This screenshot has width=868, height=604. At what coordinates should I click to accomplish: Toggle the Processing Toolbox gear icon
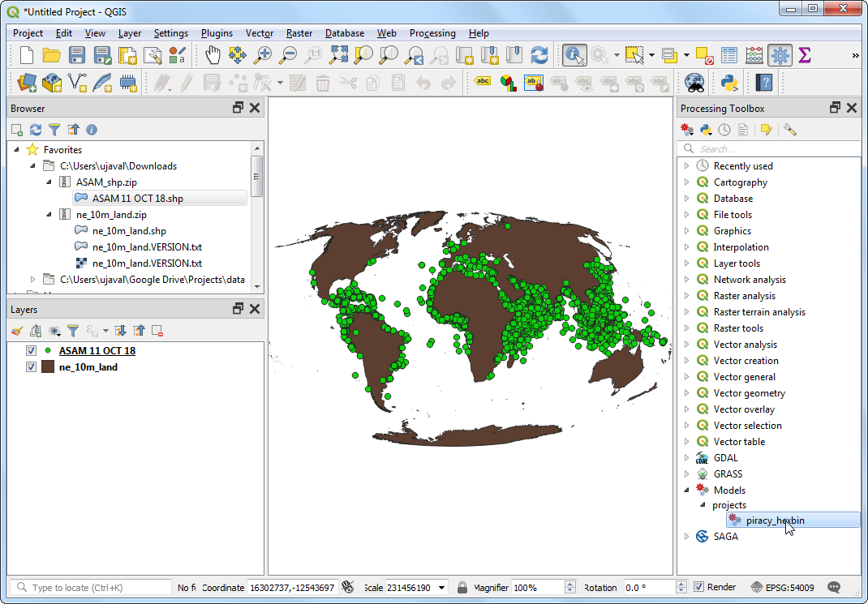[x=780, y=55]
